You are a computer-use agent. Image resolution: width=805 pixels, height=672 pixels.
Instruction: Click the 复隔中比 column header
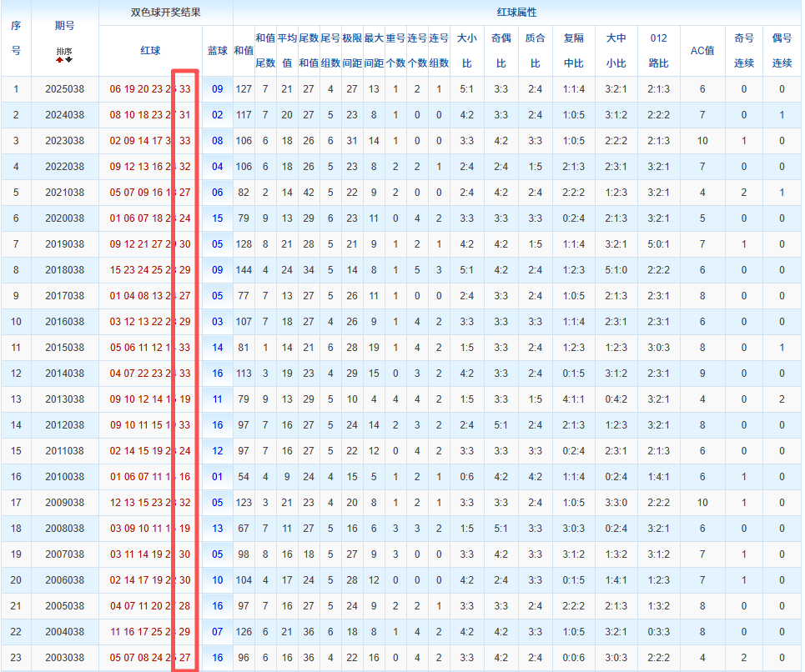click(574, 51)
